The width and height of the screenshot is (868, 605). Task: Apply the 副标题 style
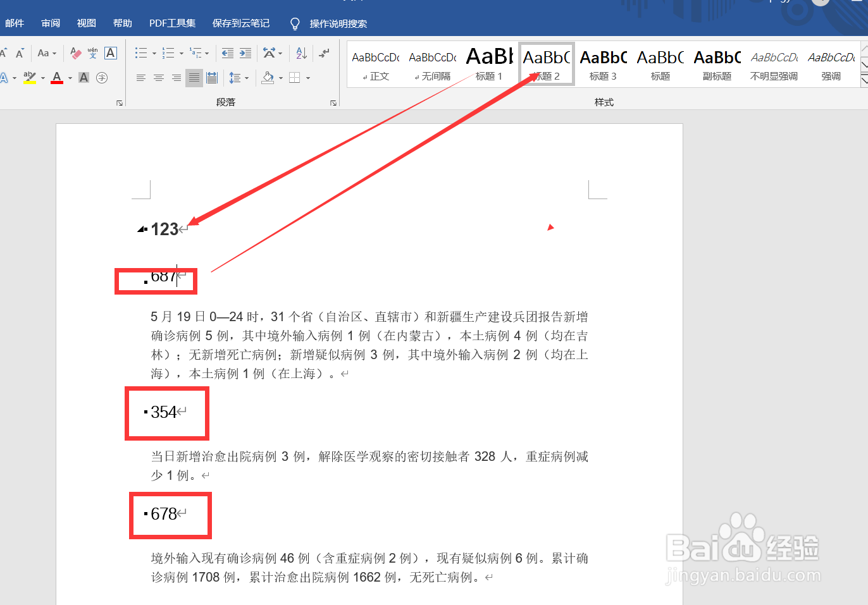(x=717, y=64)
